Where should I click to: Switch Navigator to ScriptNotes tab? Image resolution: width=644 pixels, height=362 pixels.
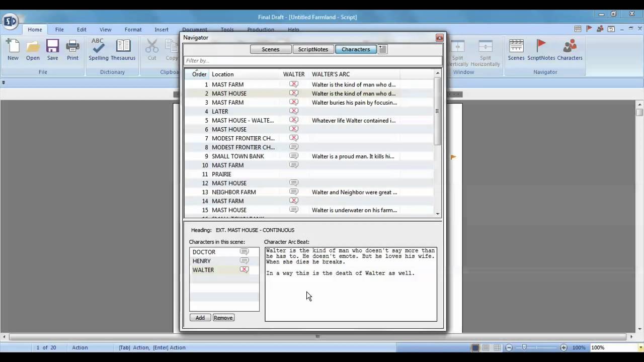click(x=313, y=49)
